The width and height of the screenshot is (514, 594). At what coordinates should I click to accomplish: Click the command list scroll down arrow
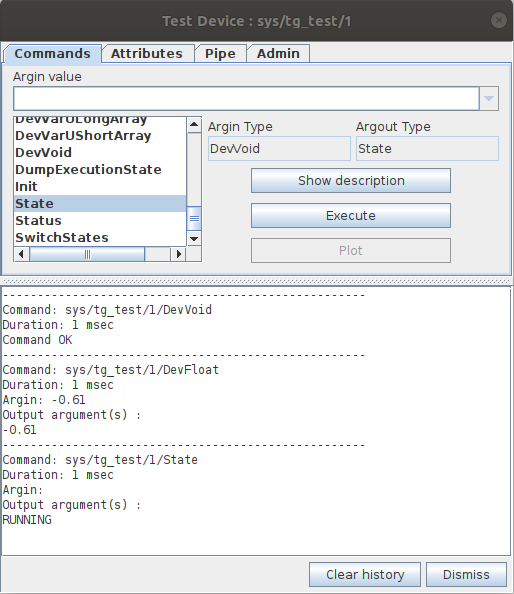(x=194, y=239)
